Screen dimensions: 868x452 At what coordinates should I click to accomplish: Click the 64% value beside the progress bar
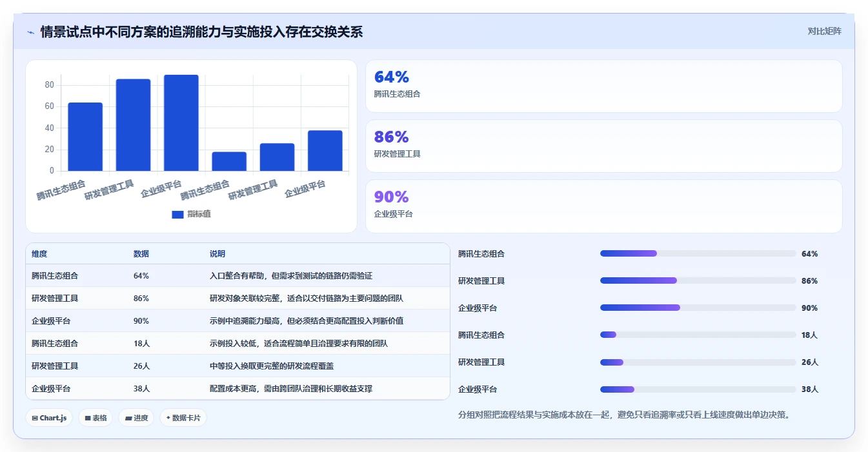click(x=809, y=254)
